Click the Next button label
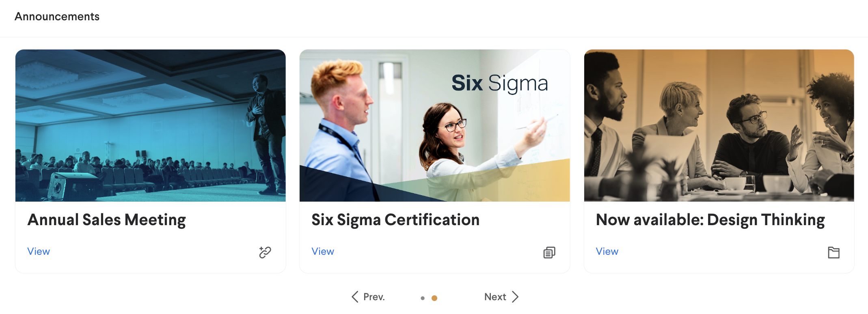Viewport: 868px width, 314px height. point(495,297)
